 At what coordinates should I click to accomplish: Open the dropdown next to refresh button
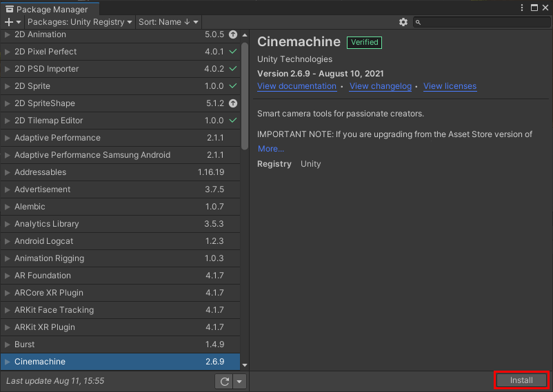[239, 381]
